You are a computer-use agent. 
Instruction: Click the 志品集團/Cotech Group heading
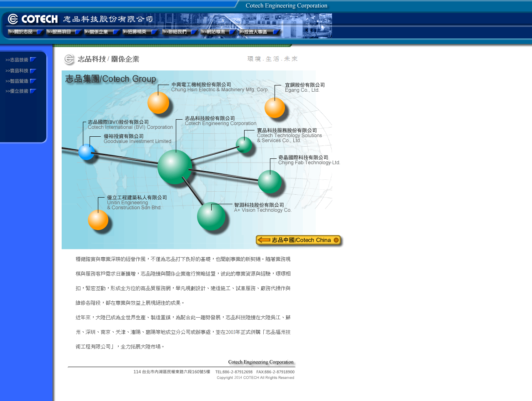pyautogui.click(x=111, y=79)
